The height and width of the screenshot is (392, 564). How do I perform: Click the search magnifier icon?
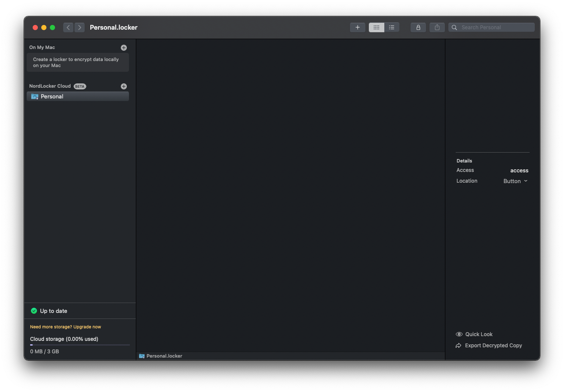454,28
